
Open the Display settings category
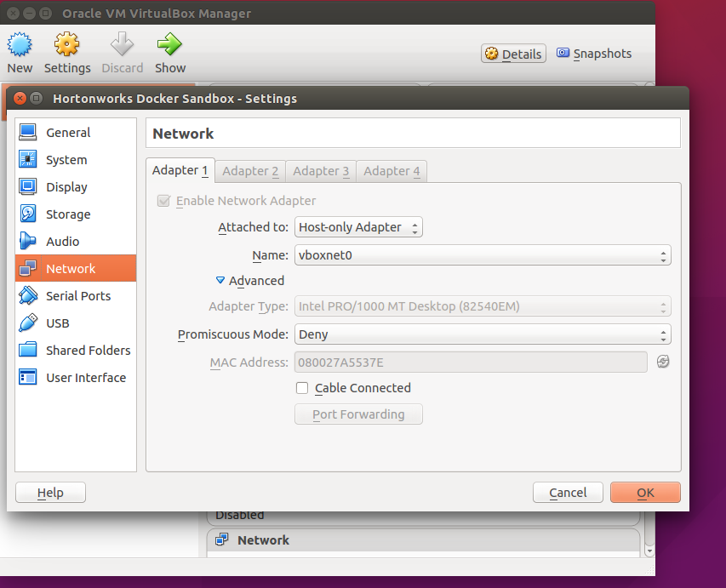(76, 187)
